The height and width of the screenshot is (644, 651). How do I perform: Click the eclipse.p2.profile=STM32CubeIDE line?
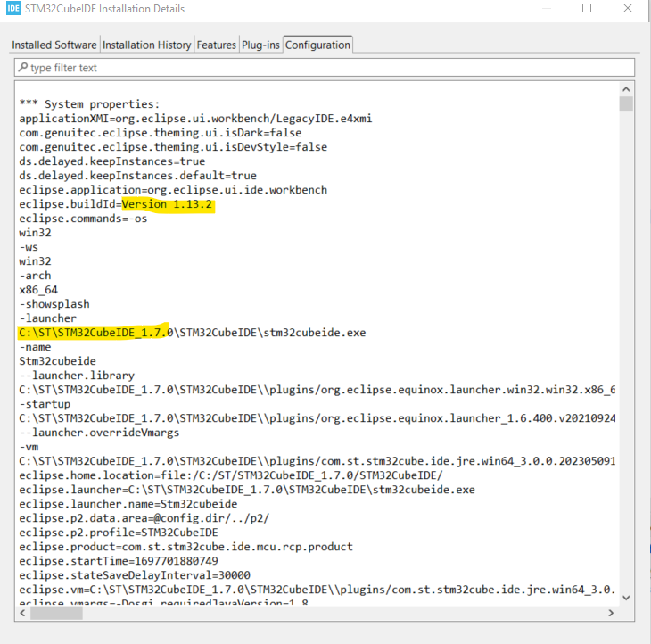tap(119, 533)
